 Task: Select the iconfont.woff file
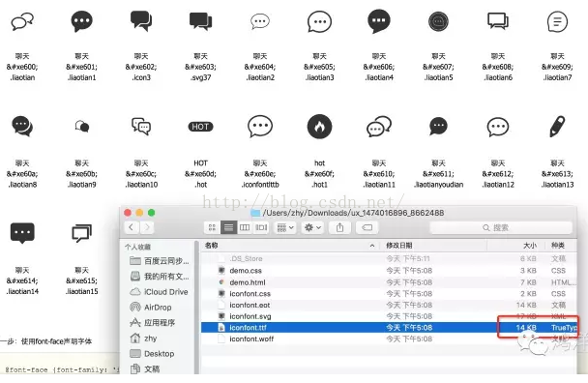(x=389, y=339)
